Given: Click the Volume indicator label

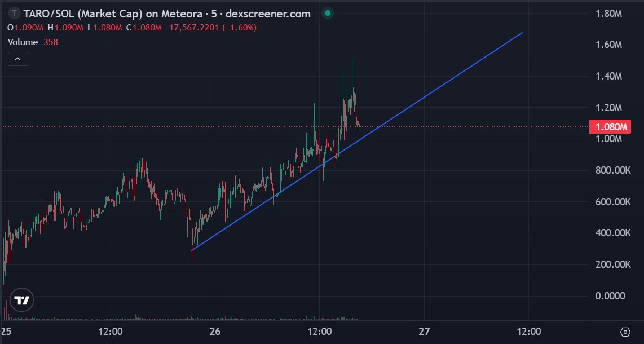Looking at the screenshot, I should pos(23,42).
